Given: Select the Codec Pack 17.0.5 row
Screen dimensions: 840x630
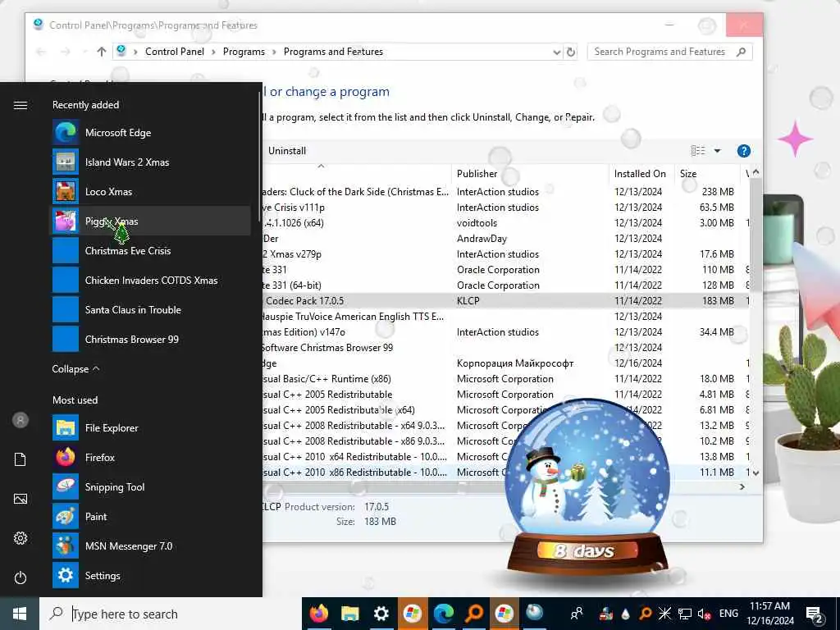Looking at the screenshot, I should point(504,300).
